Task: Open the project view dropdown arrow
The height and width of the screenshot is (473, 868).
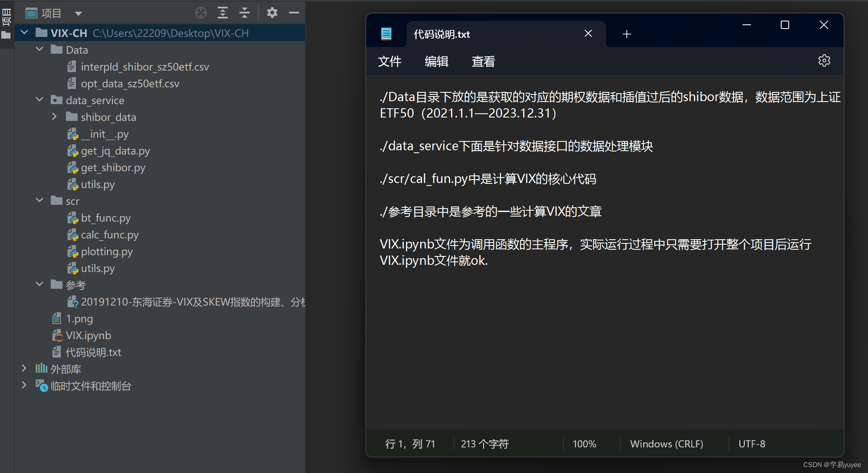Action: [x=78, y=13]
